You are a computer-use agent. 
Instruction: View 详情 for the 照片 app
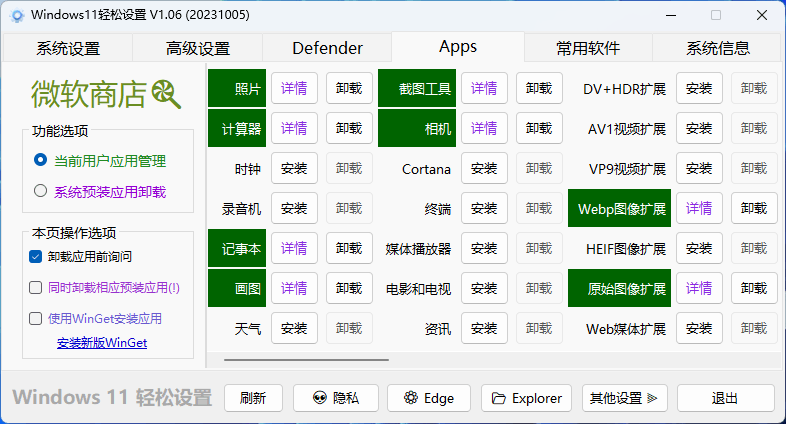click(294, 89)
